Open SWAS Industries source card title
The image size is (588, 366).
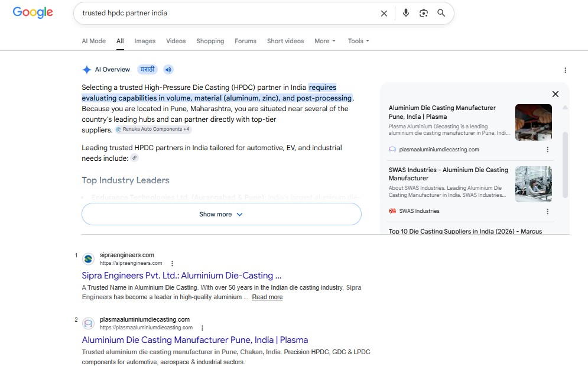pyautogui.click(x=448, y=174)
